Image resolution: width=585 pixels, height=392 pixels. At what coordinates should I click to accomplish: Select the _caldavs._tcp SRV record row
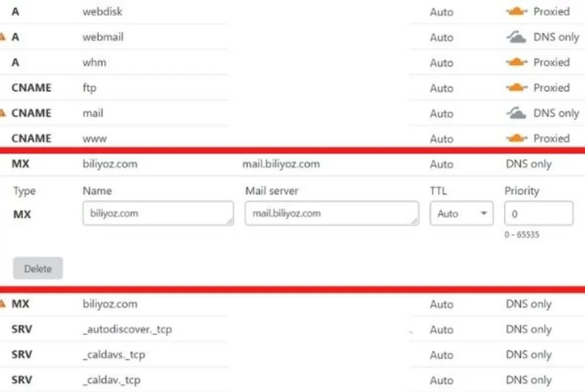coord(292,355)
